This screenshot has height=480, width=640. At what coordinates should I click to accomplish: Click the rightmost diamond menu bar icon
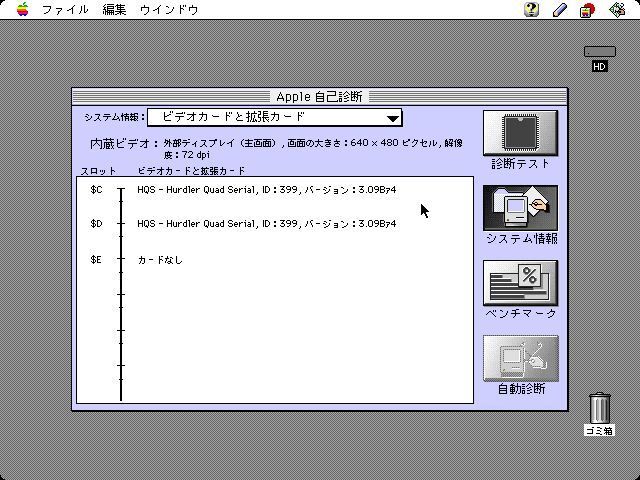pos(617,9)
